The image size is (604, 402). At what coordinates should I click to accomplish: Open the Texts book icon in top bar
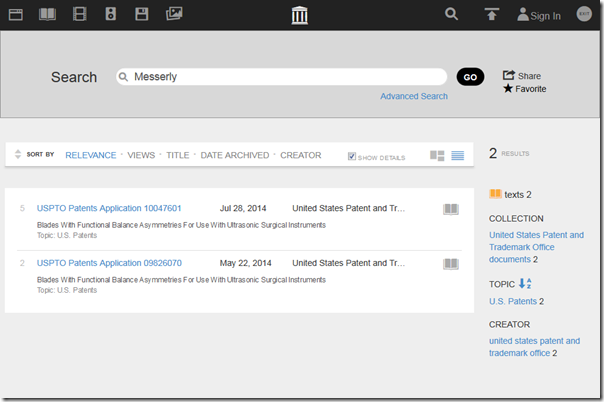47,15
